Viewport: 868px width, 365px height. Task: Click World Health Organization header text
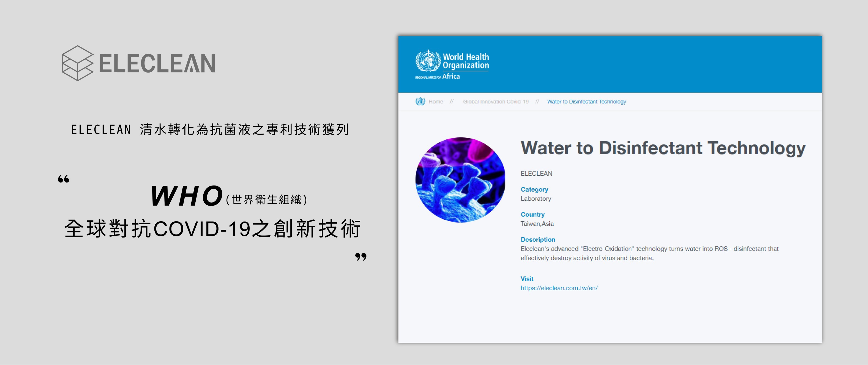(x=466, y=61)
